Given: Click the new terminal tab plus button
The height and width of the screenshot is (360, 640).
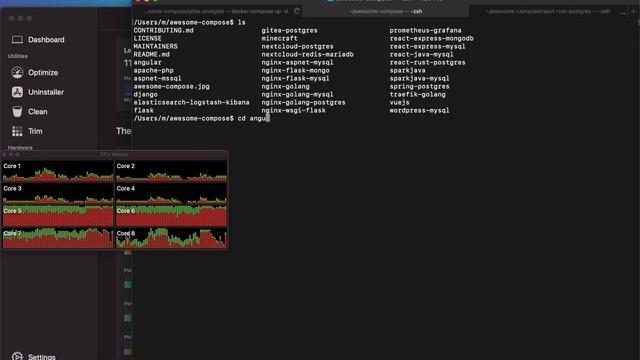Looking at the screenshot, I should pos(633,11).
